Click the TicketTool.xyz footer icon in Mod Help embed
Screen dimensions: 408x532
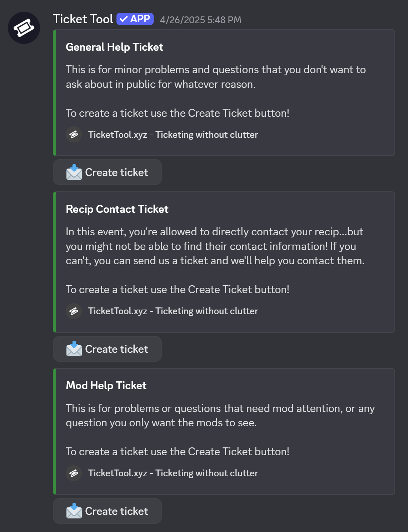(x=74, y=473)
